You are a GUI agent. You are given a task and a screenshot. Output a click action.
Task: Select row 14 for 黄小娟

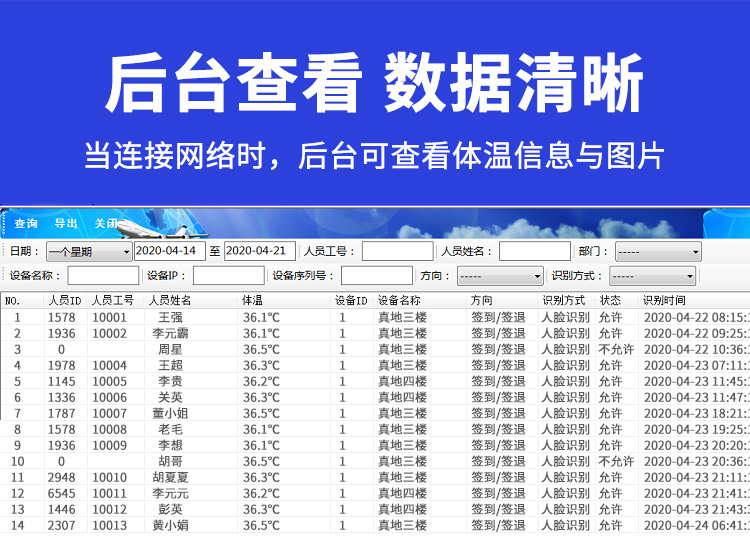(x=375, y=526)
